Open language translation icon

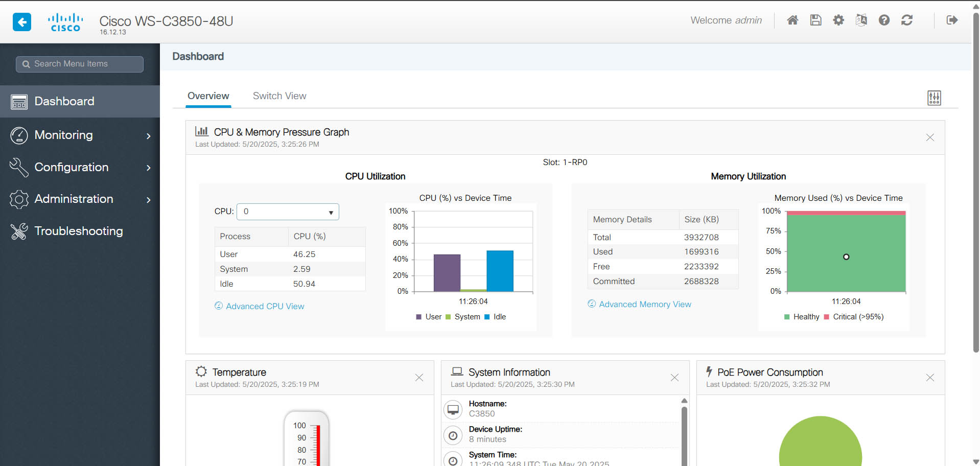coord(861,20)
